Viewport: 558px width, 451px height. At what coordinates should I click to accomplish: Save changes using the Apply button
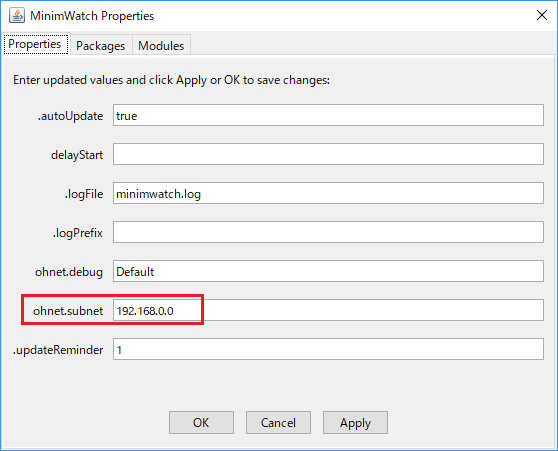(x=355, y=423)
